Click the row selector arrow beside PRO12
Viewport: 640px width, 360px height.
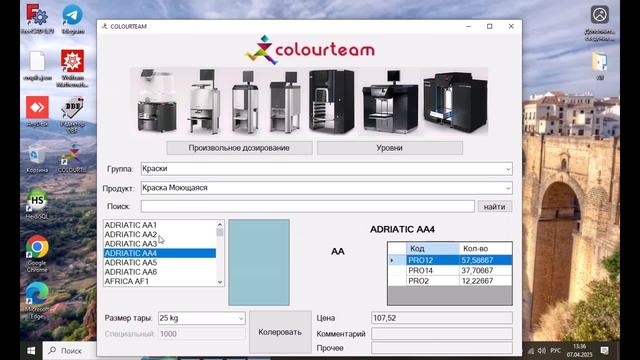[397, 260]
